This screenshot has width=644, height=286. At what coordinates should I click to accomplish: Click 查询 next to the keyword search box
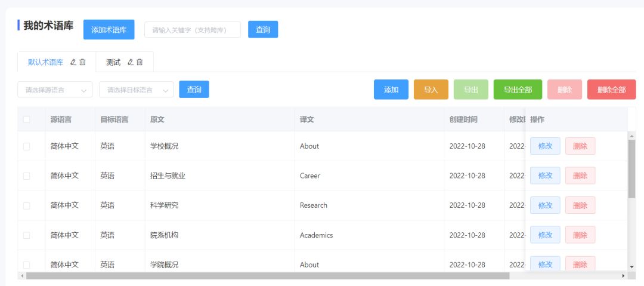point(263,30)
